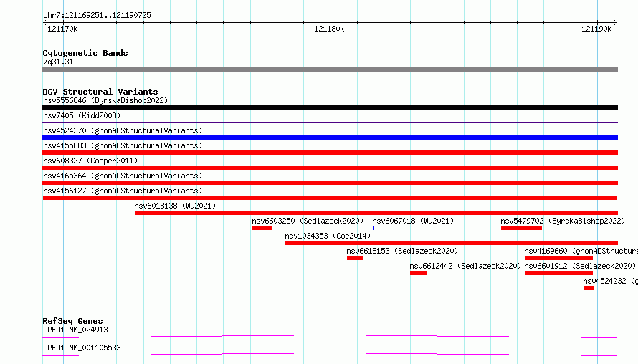Click the red nsv4169660 variant bar
The height and width of the screenshot is (364, 638).
click(558, 258)
